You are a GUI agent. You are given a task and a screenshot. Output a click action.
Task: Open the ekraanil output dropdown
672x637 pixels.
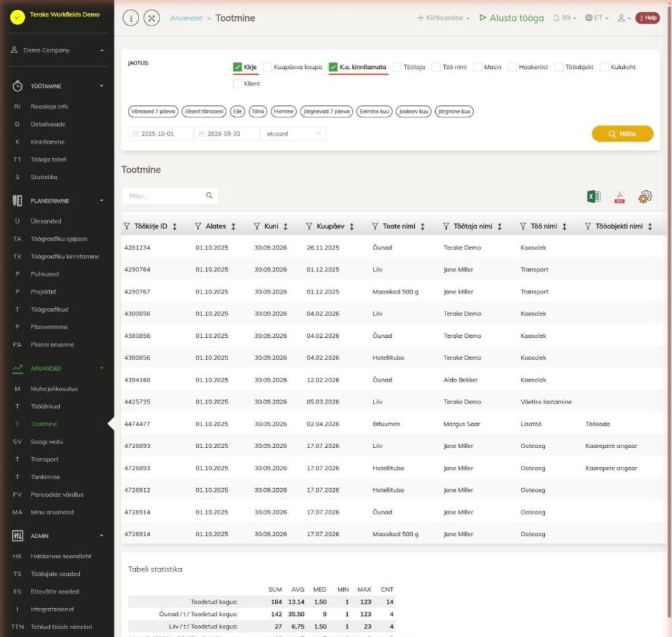click(x=293, y=134)
